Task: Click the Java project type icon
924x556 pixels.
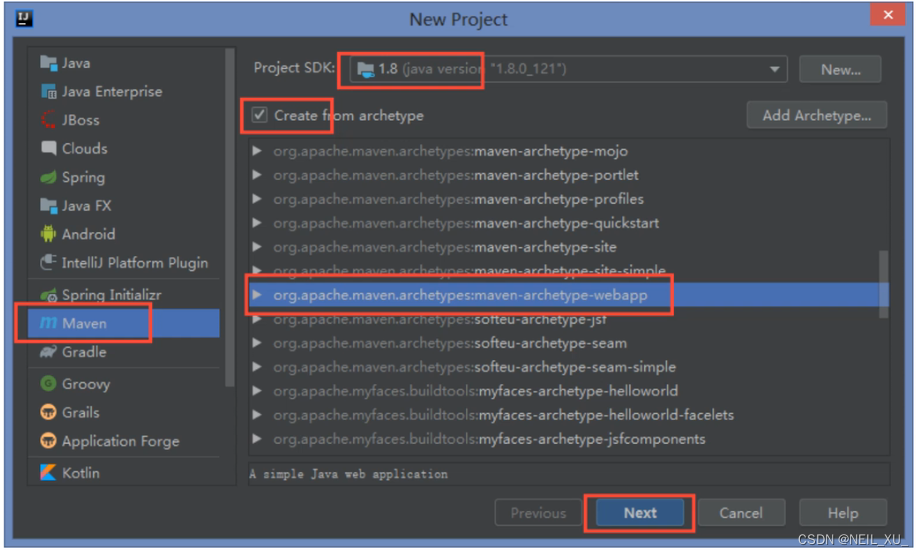Action: (48, 62)
